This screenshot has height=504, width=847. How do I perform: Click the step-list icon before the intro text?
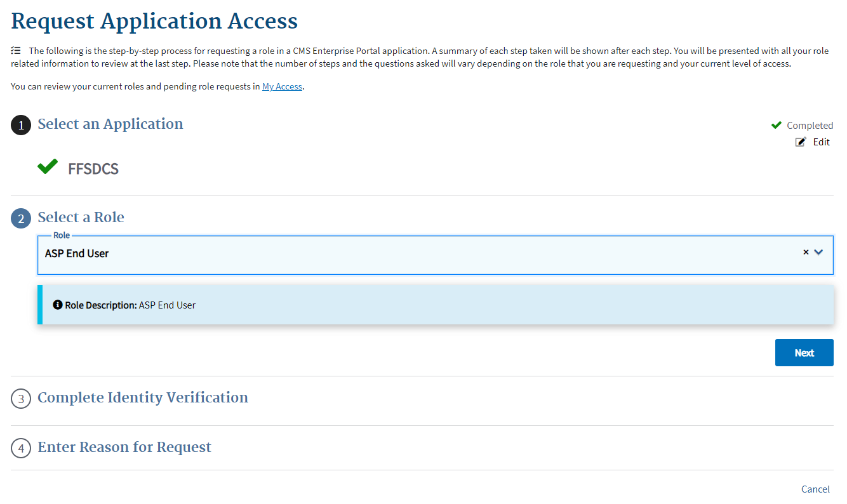tap(16, 50)
